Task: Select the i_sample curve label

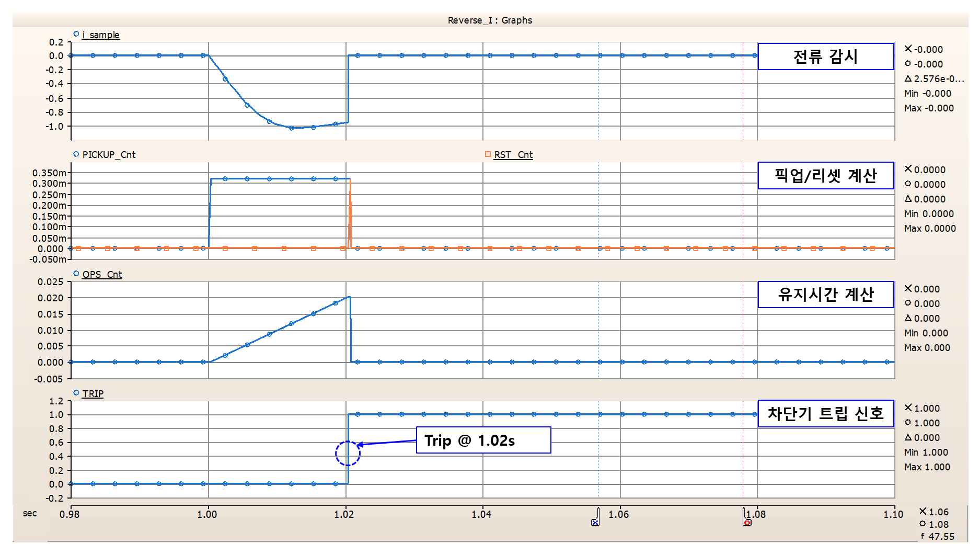Action: (x=101, y=35)
